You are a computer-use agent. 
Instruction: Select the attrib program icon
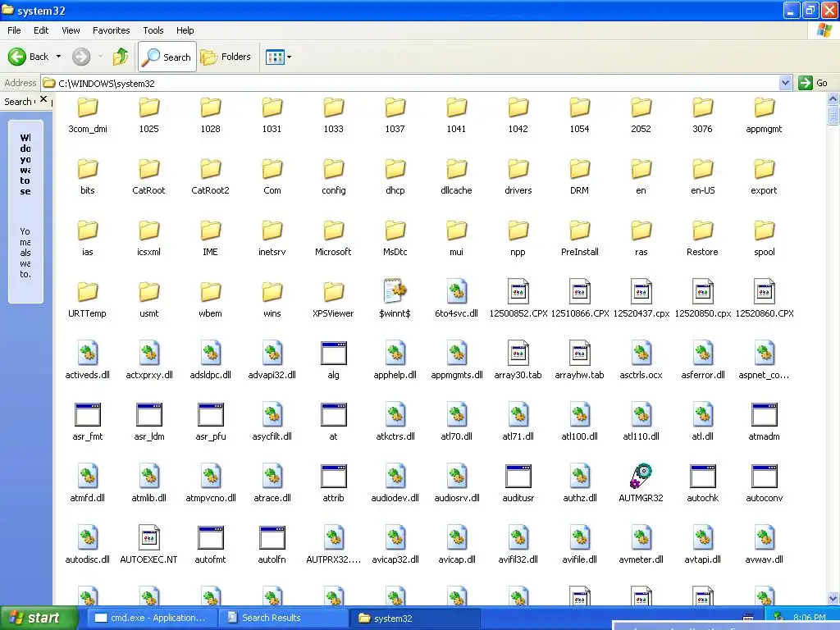[333, 477]
